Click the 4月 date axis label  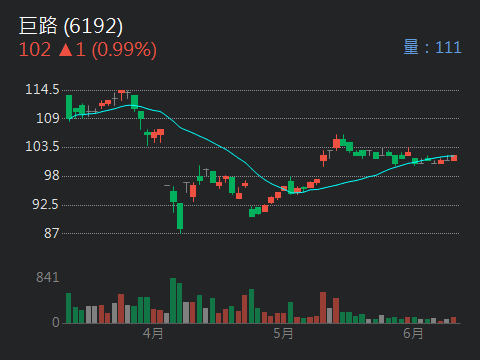coord(153,333)
